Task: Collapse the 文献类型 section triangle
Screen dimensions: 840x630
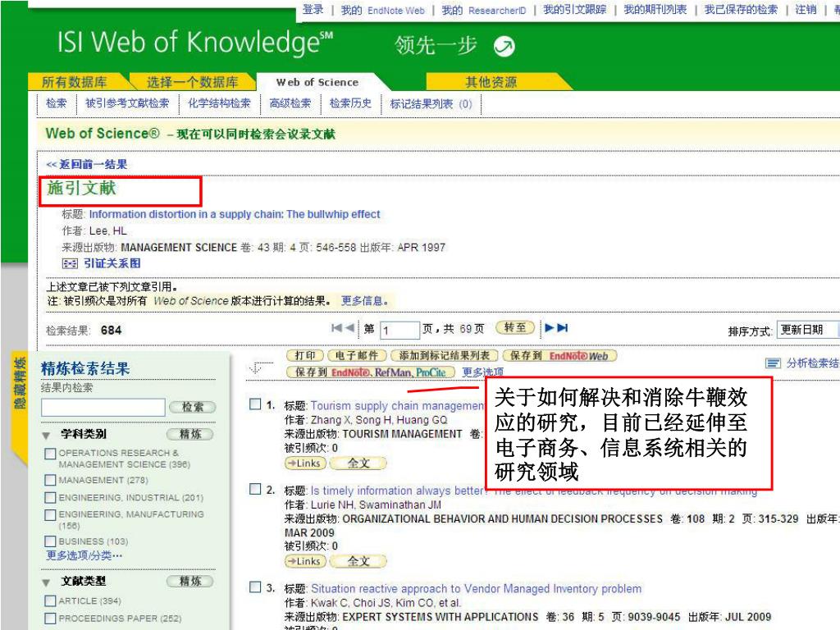Action: (46, 582)
